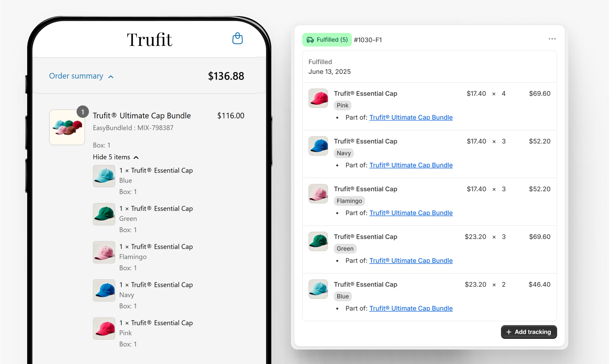Image resolution: width=609 pixels, height=364 pixels.
Task: Click the Order summary link
Action: click(76, 76)
